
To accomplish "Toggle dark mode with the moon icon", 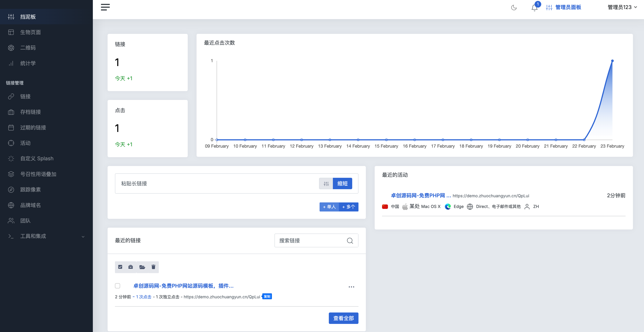I will click(x=514, y=8).
